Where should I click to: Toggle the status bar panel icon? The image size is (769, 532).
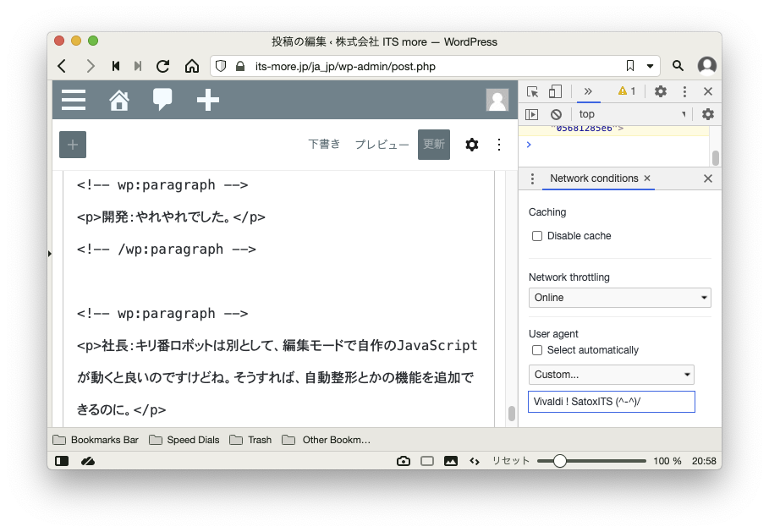(x=62, y=461)
